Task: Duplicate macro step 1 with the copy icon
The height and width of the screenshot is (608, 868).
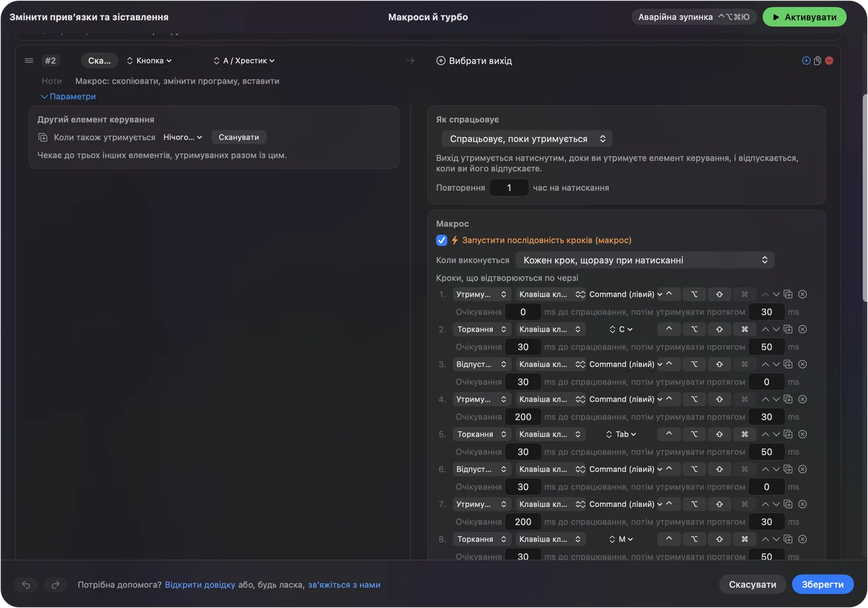Action: click(788, 294)
